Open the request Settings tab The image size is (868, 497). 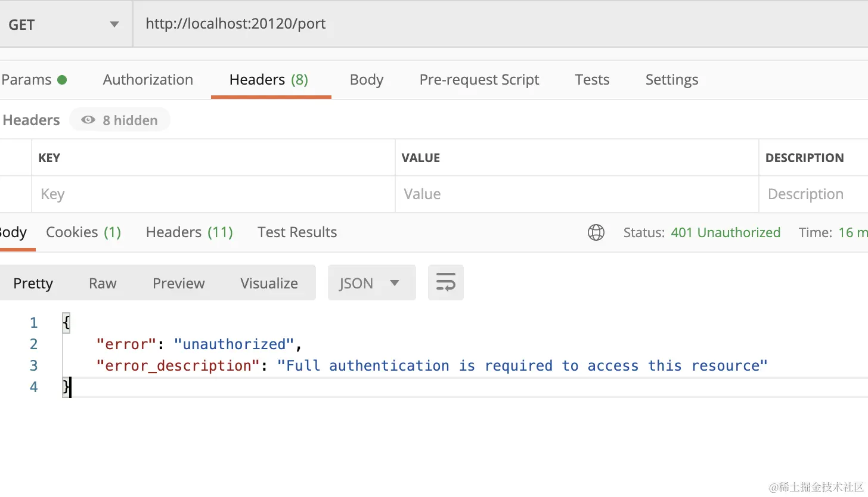[x=672, y=80]
